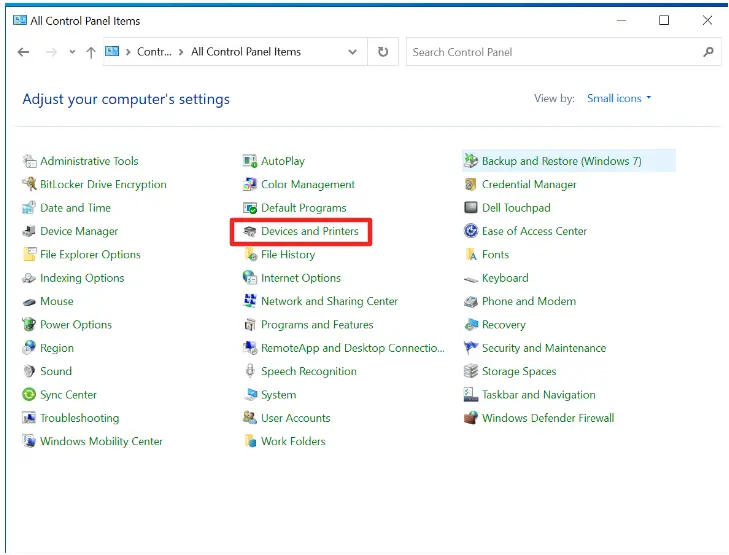The height and width of the screenshot is (555, 729).
Task: Click the Forward navigation arrow
Action: [51, 52]
